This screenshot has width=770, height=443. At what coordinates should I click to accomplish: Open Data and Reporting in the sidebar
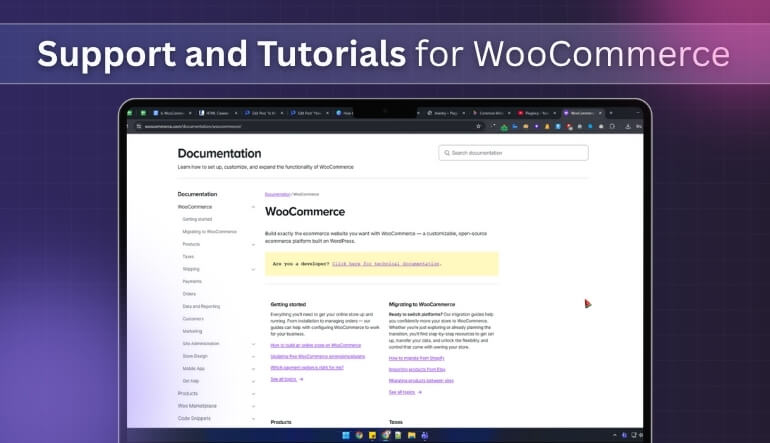201,306
